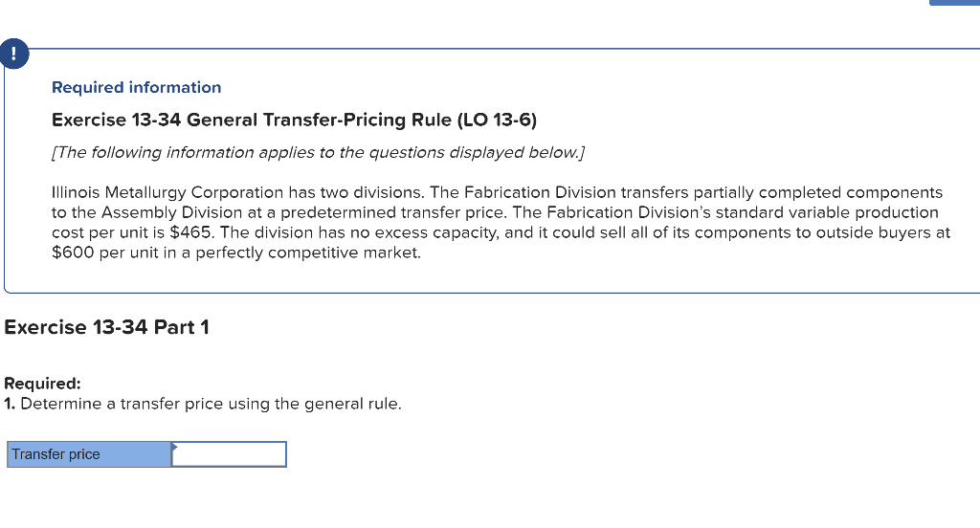The image size is (980, 528).
Task: Click the Exercise 13-34 Part 1 heading
Action: coord(106,327)
